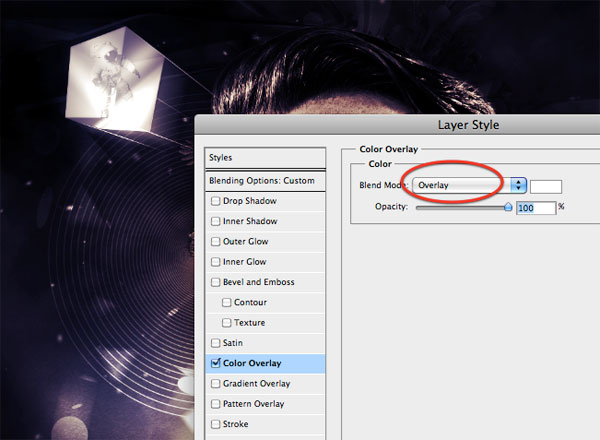The height and width of the screenshot is (440, 600).
Task: Select the Gradient Overlay label row
Action: pos(265,383)
